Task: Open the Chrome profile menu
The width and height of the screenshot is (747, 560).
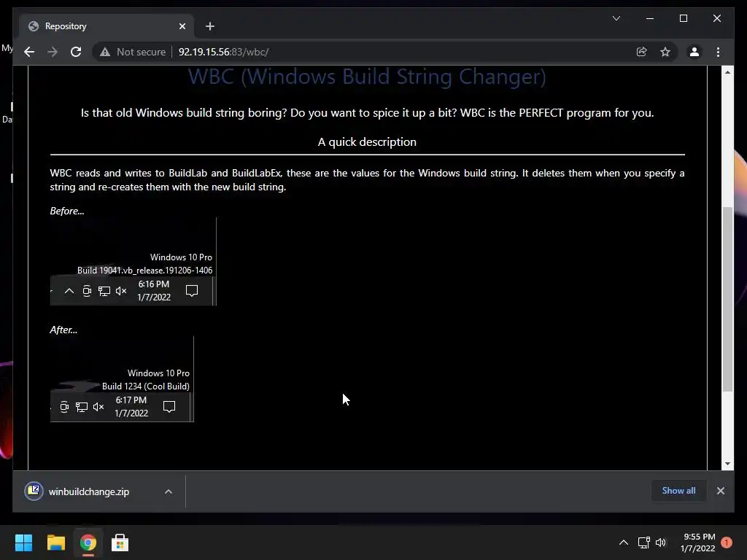Action: pos(694,52)
